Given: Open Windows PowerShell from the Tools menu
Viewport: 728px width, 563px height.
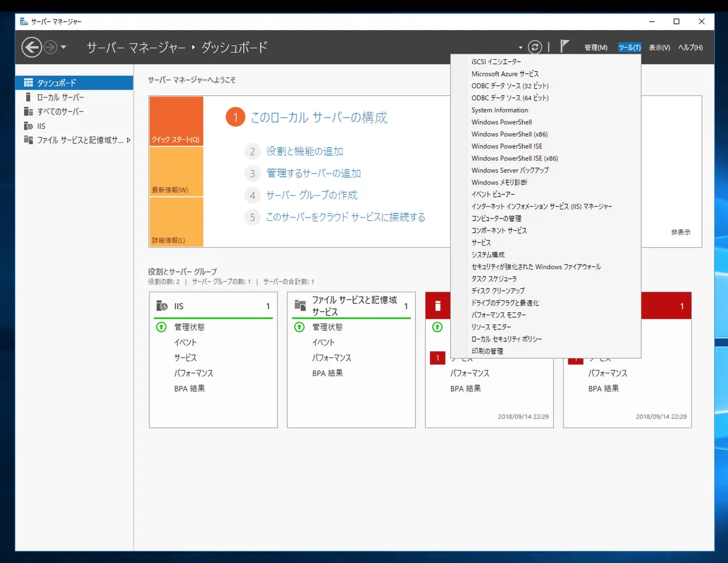Looking at the screenshot, I should coord(501,122).
